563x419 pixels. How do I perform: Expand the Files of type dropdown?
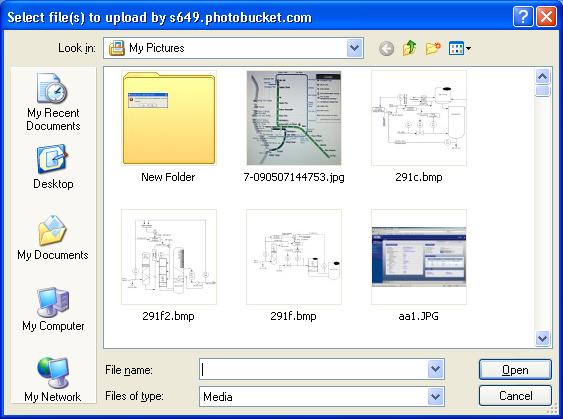436,396
